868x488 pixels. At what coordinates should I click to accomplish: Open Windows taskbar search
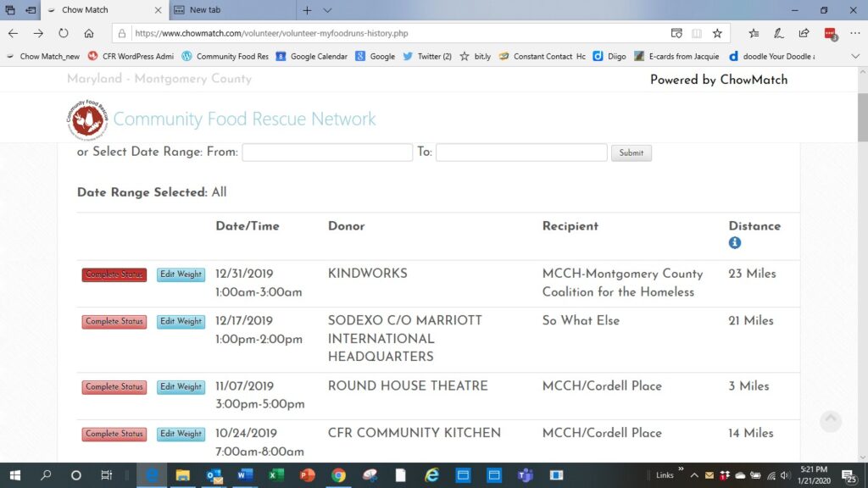coord(46,475)
